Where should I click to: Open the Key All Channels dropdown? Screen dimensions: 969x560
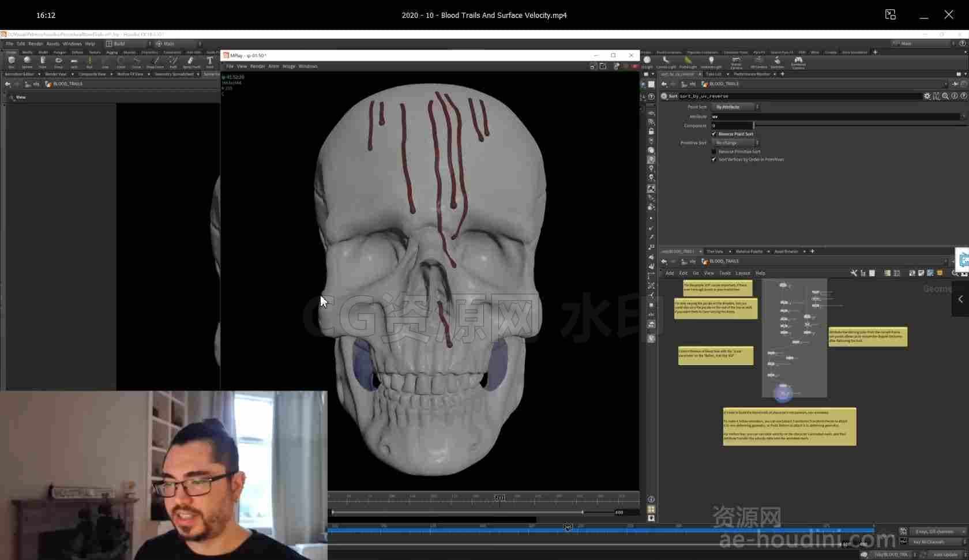point(938,542)
